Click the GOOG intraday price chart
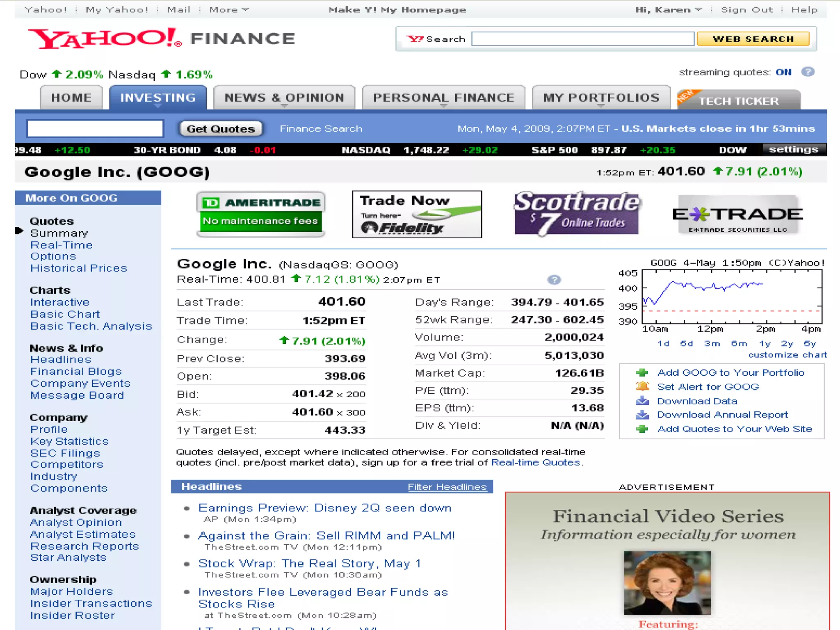The image size is (840, 630). point(732,297)
